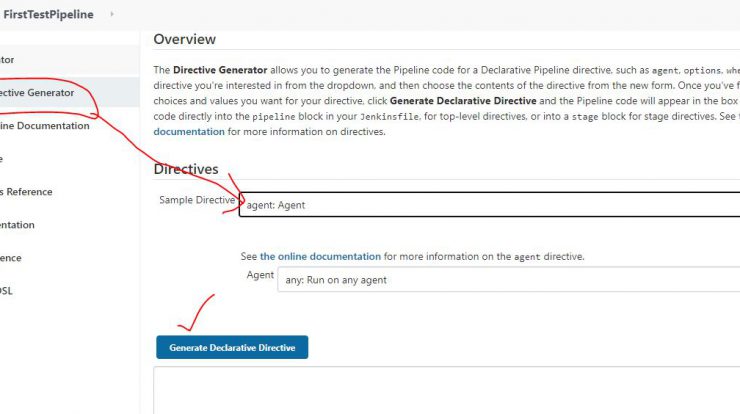Image resolution: width=740 pixels, height=414 pixels.
Task: Click inside the generated code output box
Action: [446, 390]
